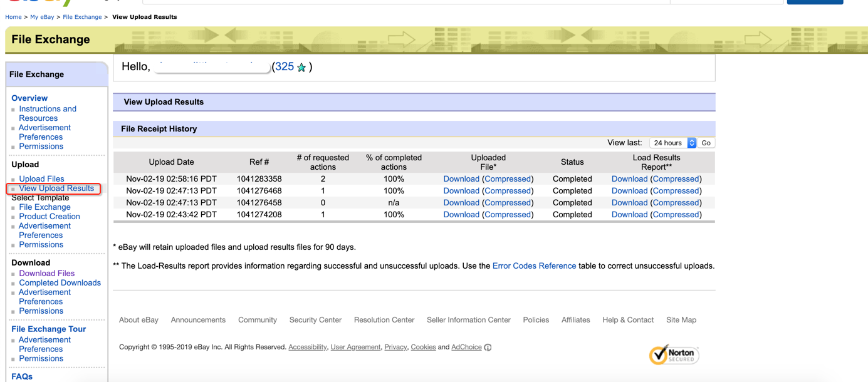Download uploaded file for ref 1041276468
Screen dimensions: 868x382
click(x=461, y=191)
